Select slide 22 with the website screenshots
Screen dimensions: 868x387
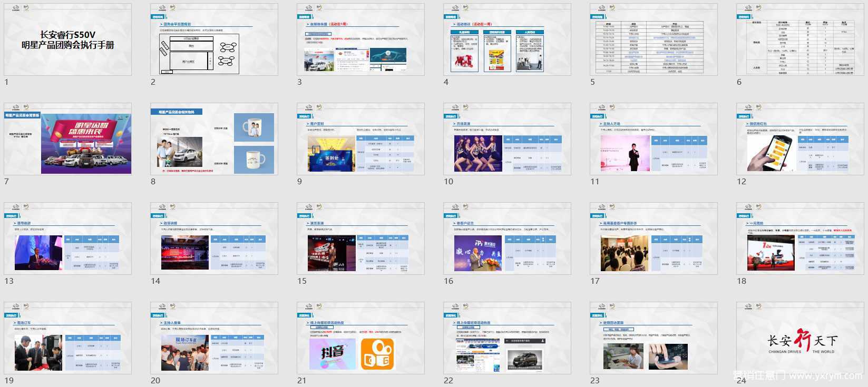(507, 338)
